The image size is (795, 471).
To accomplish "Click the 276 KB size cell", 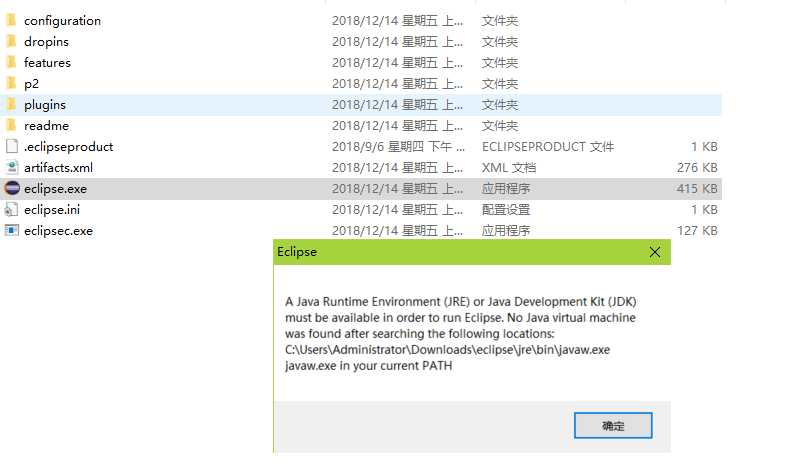I will click(x=697, y=167).
